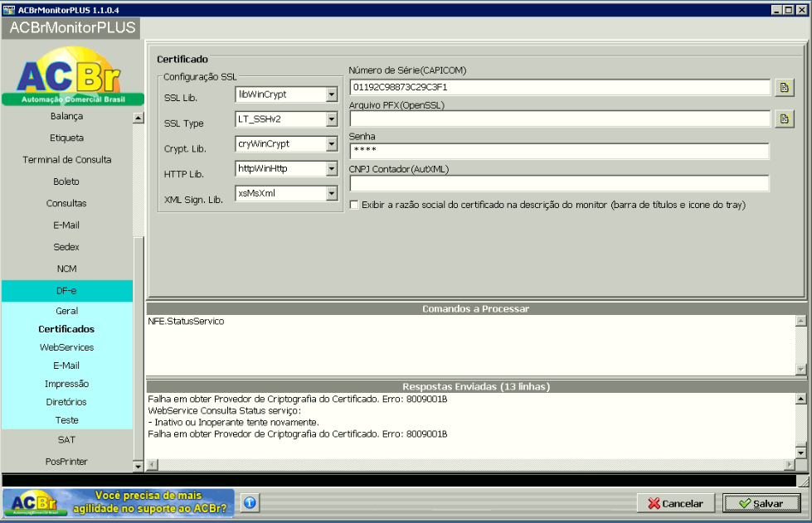Click Respostas horizontal scroll left arrow
The image size is (812, 523).
pos(153,464)
